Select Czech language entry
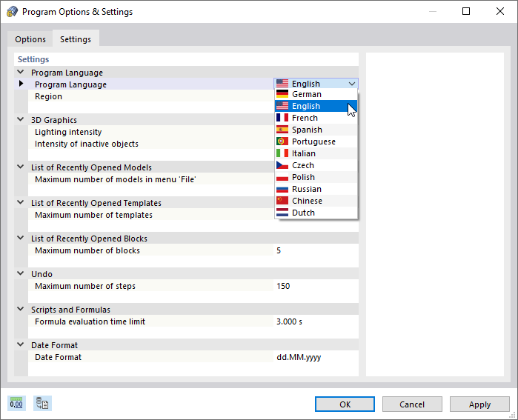 click(303, 165)
